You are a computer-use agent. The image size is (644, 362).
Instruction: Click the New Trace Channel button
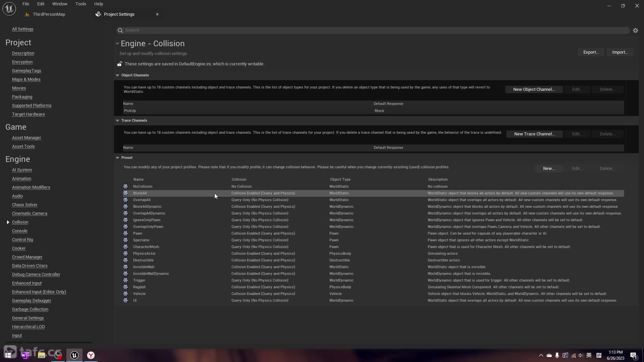click(x=534, y=134)
